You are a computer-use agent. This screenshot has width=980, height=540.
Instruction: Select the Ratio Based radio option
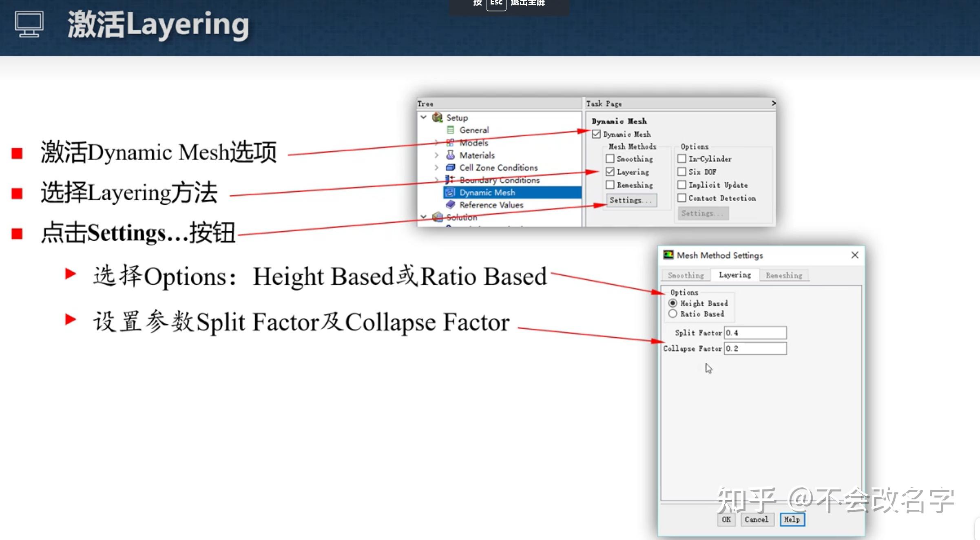(x=673, y=314)
